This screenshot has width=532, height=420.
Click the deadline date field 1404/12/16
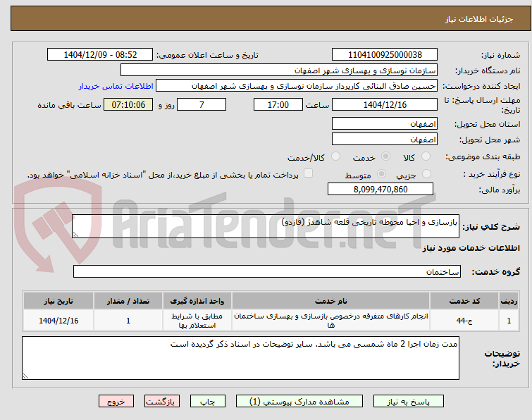pyautogui.click(x=385, y=104)
